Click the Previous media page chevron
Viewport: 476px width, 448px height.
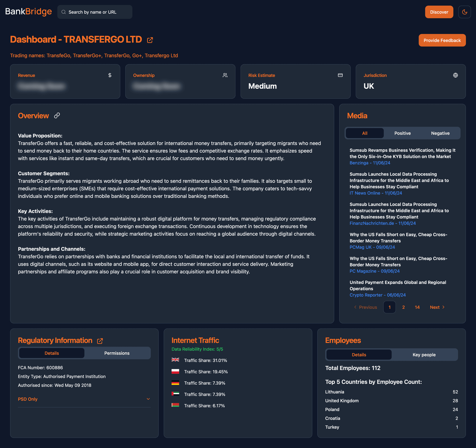(355, 307)
